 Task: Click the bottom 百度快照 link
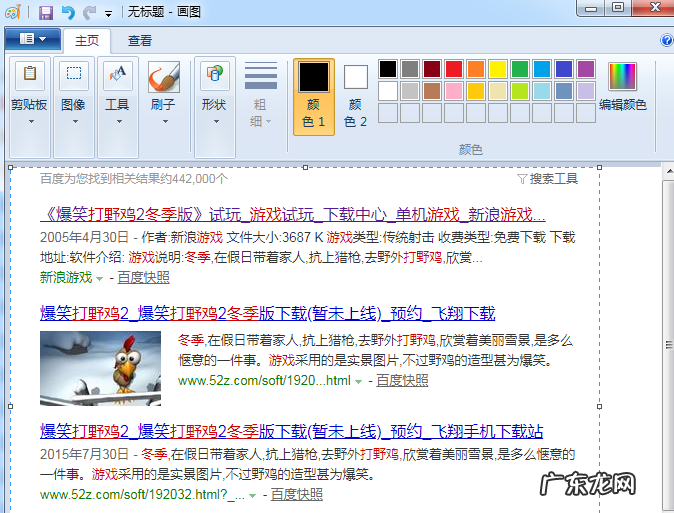click(297, 495)
